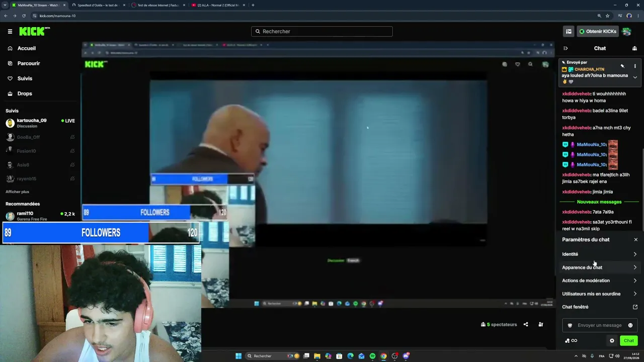
Task: Pop out chat with Chat fenêtré
Action: pos(600,307)
